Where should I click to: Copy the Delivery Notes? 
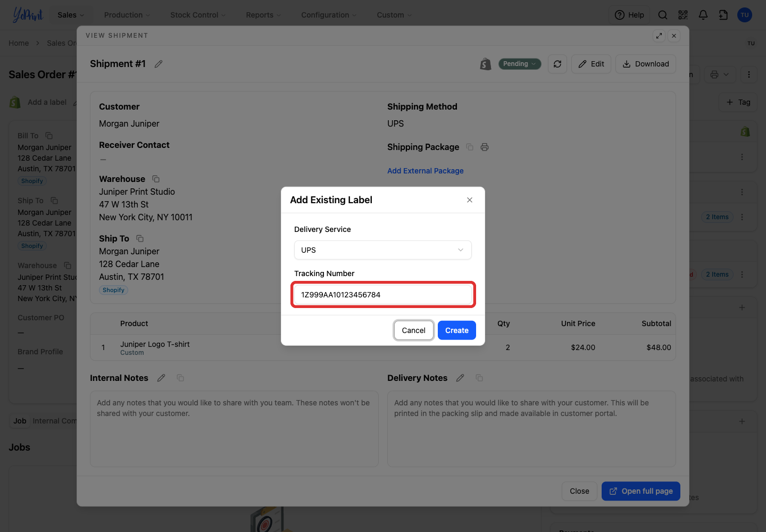(x=479, y=378)
